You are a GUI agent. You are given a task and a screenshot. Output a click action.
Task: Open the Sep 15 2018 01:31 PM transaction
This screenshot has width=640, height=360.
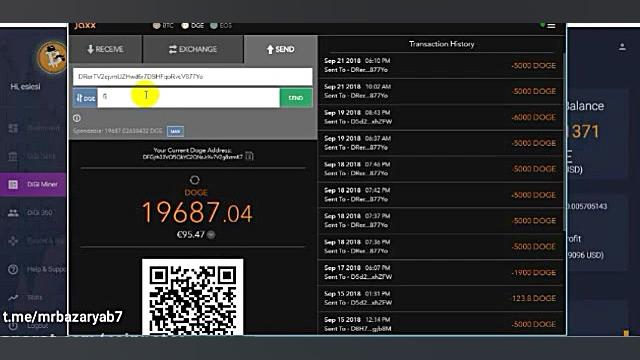coord(440,298)
